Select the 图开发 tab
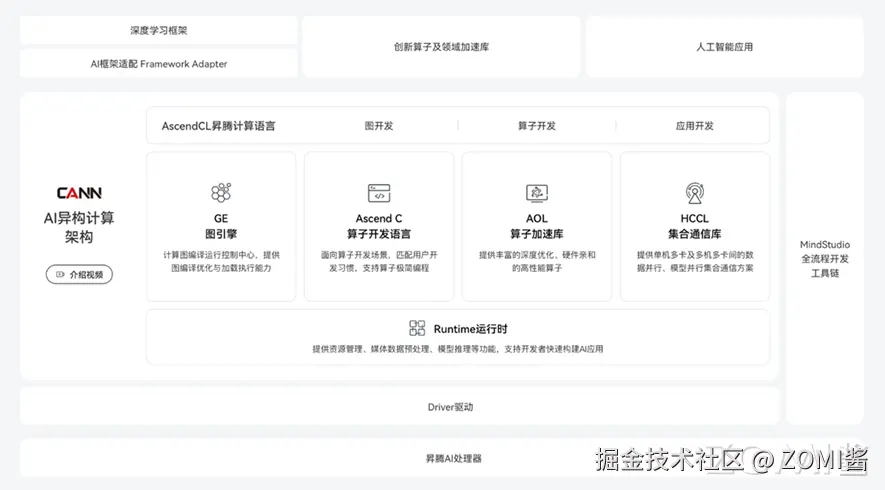The image size is (885, 490). coord(379,126)
